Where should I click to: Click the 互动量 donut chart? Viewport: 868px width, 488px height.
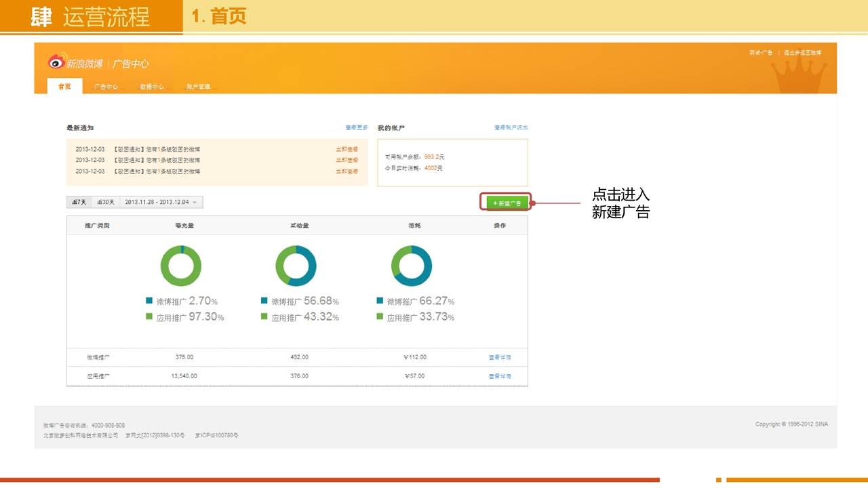[x=296, y=266]
